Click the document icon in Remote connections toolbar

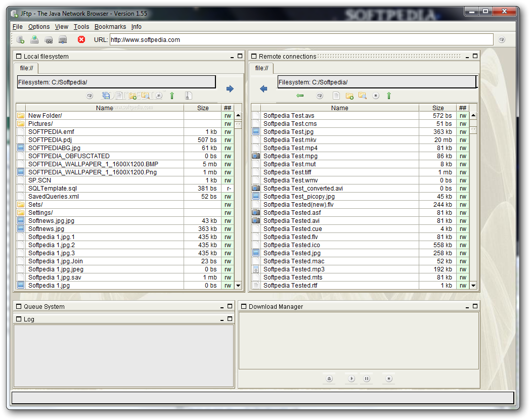(336, 96)
